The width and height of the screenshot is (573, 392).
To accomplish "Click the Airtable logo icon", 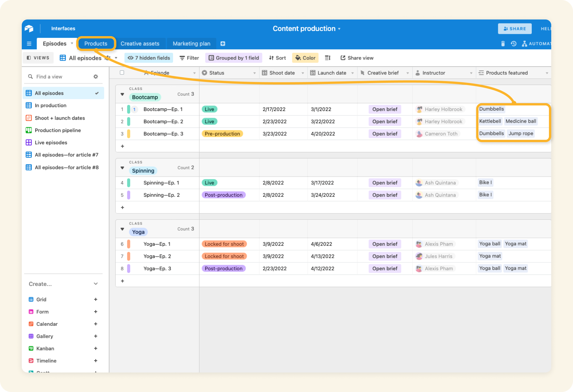I will pos(30,28).
